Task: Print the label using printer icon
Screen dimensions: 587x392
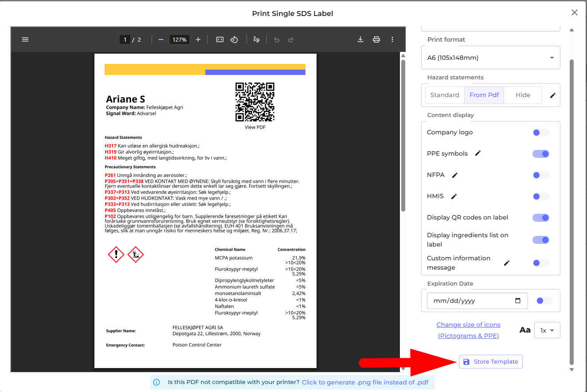Action: tap(376, 39)
